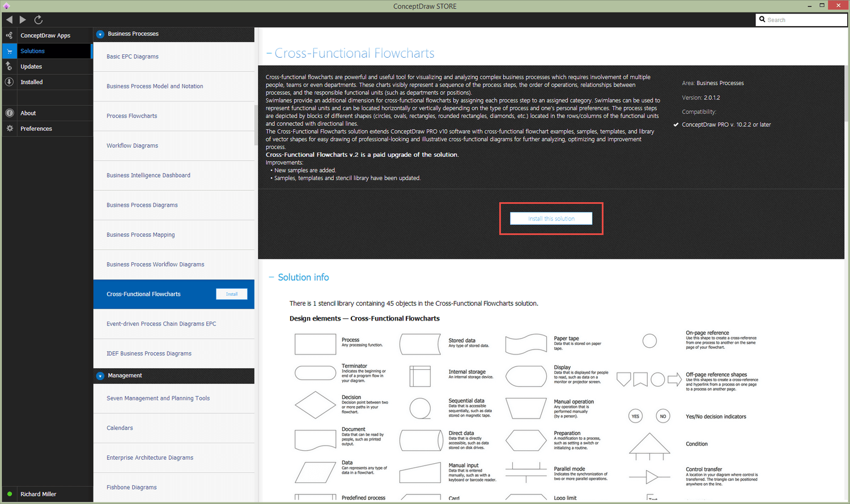The width and height of the screenshot is (850, 504).
Task: Click the Solutions shopping cart icon
Action: tap(9, 51)
